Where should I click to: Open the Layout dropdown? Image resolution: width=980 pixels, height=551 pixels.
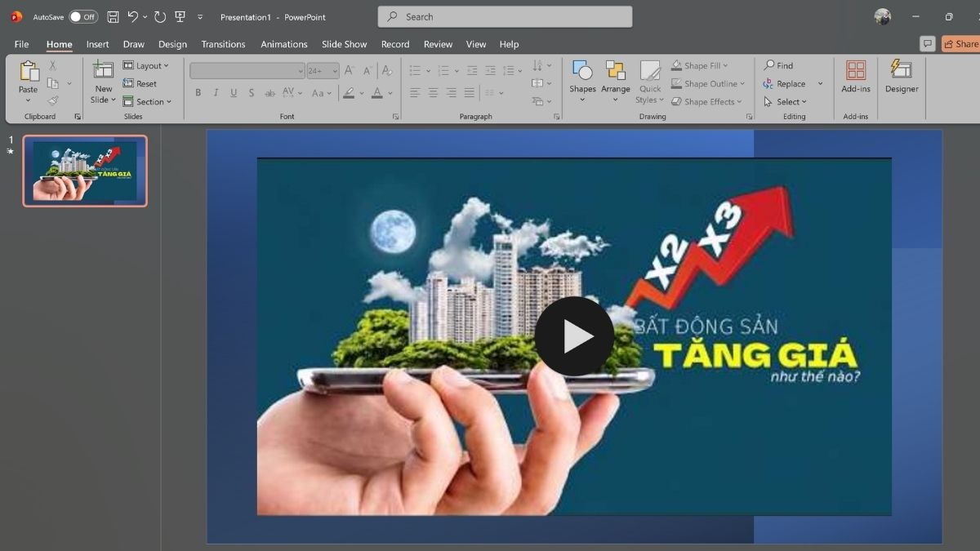click(145, 65)
